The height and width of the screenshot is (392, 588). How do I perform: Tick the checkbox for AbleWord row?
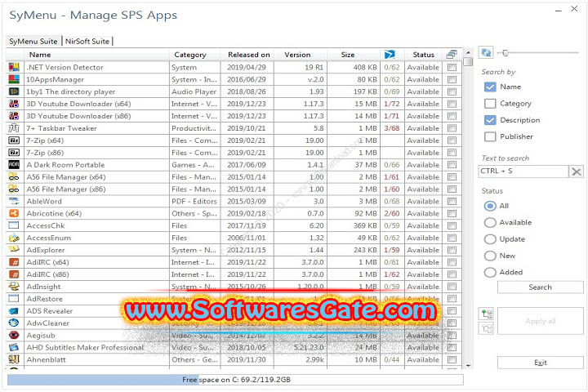452,202
